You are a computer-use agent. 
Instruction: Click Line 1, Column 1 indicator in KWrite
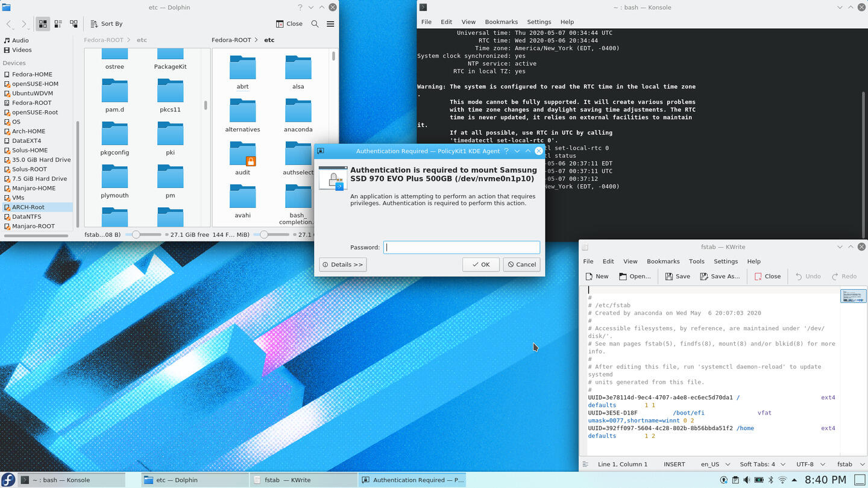coord(623,465)
